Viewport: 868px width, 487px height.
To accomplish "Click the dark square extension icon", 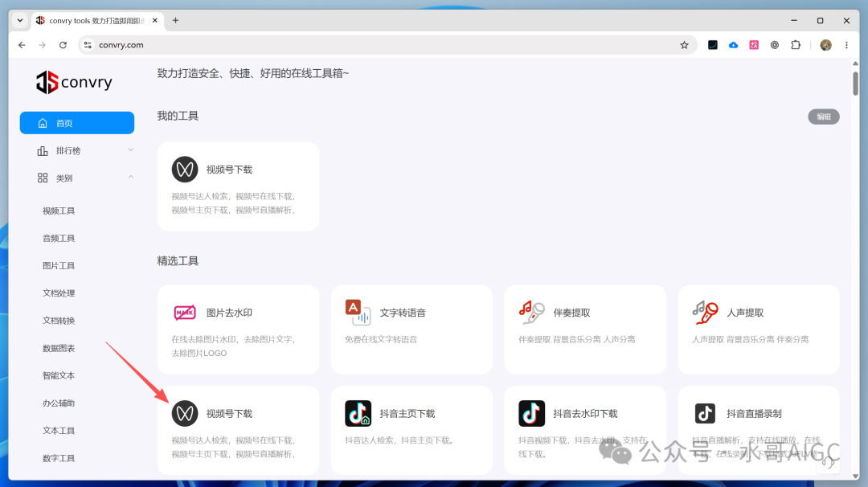I will click(x=712, y=45).
